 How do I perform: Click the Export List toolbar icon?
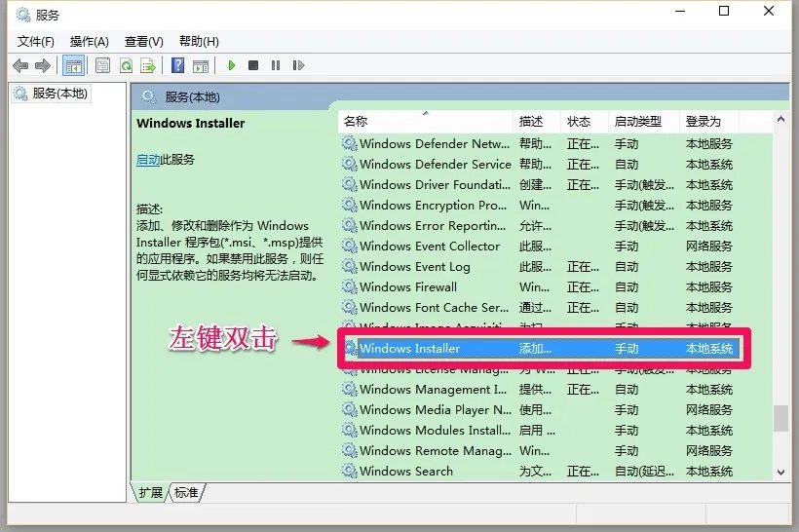[x=148, y=65]
